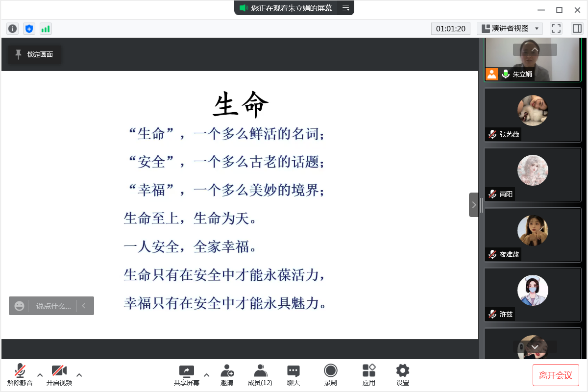Check the network signal quality indicator
Screen dimensions: 588x392
pyautogui.click(x=45, y=28)
